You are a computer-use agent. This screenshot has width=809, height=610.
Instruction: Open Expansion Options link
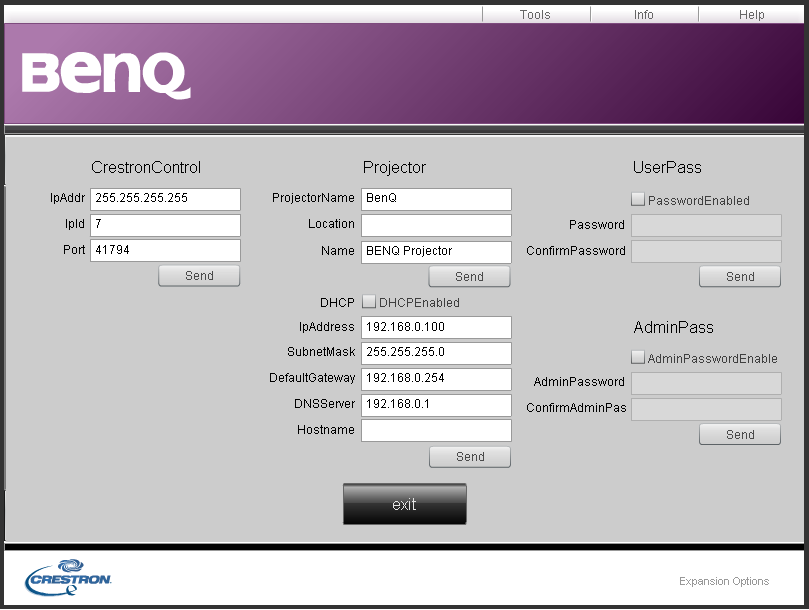(x=724, y=581)
